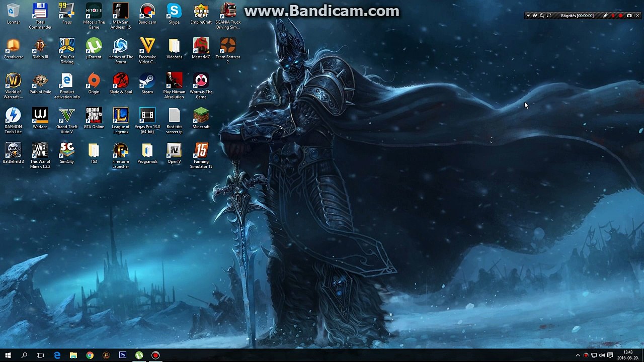The image size is (644, 362).
Task: Select the Farming Simulator 15 icon
Action: coord(201,155)
